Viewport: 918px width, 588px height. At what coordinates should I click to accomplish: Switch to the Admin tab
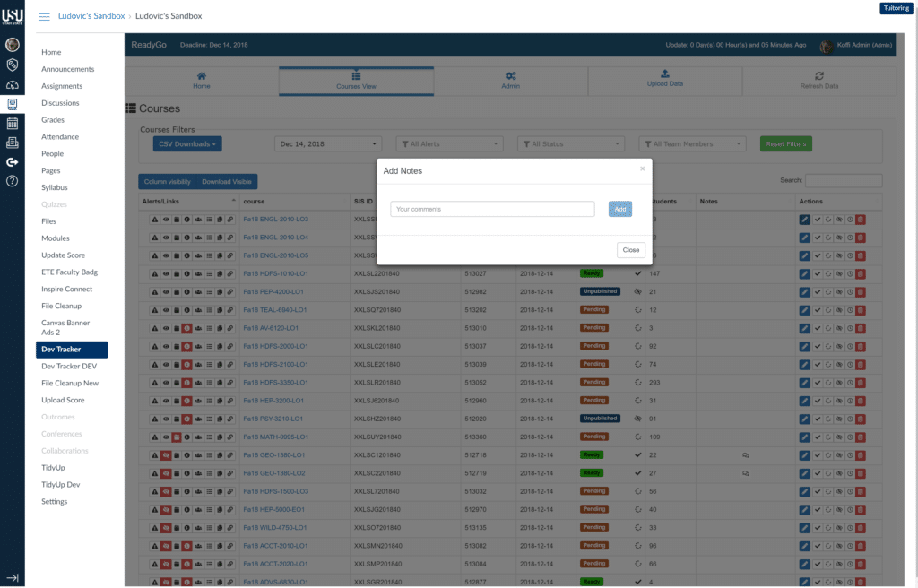[x=510, y=81]
